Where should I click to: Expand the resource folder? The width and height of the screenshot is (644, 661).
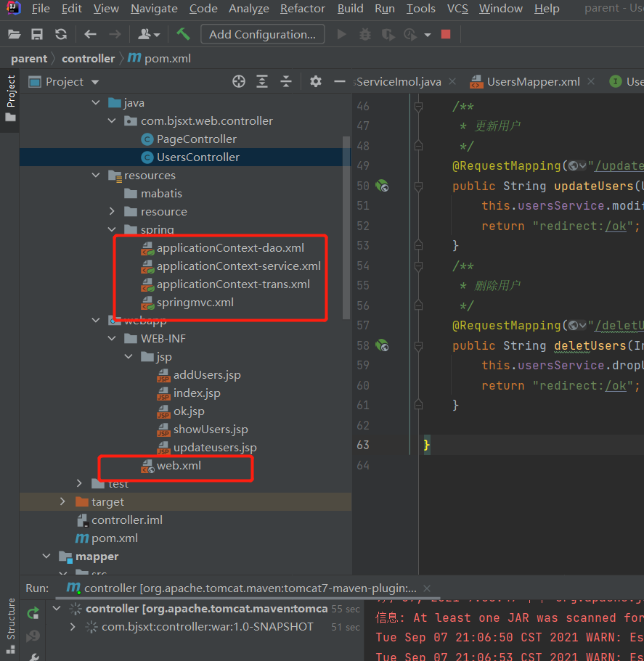tap(113, 211)
